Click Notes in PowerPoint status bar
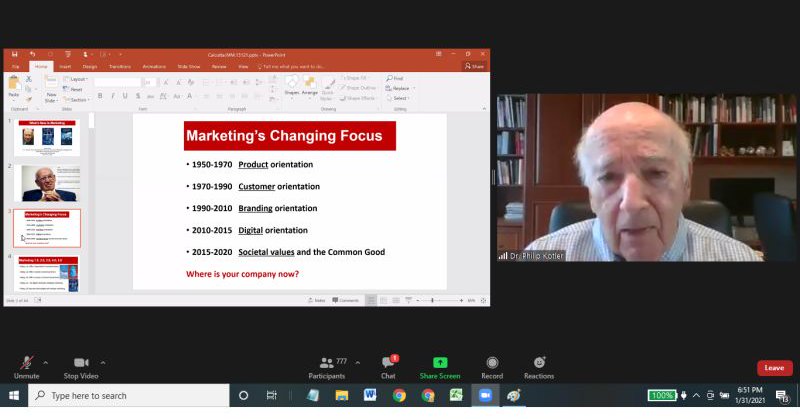The width and height of the screenshot is (800, 419). (317, 300)
